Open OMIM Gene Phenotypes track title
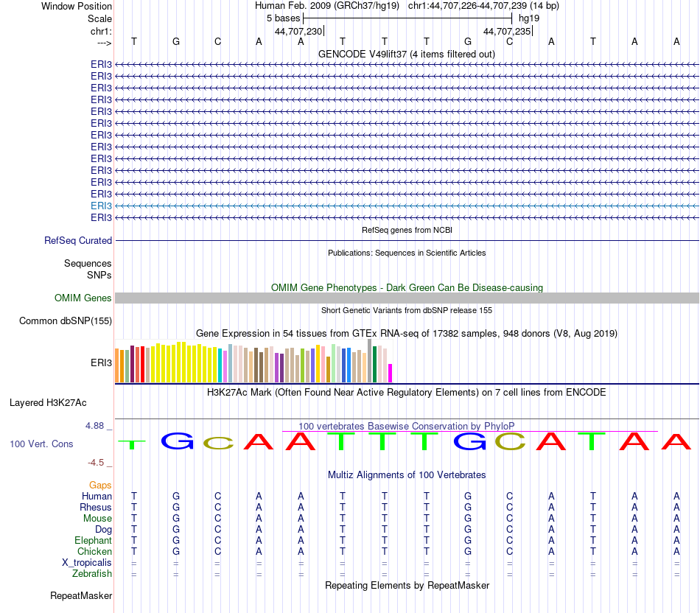The width and height of the screenshot is (700, 613). 407,287
